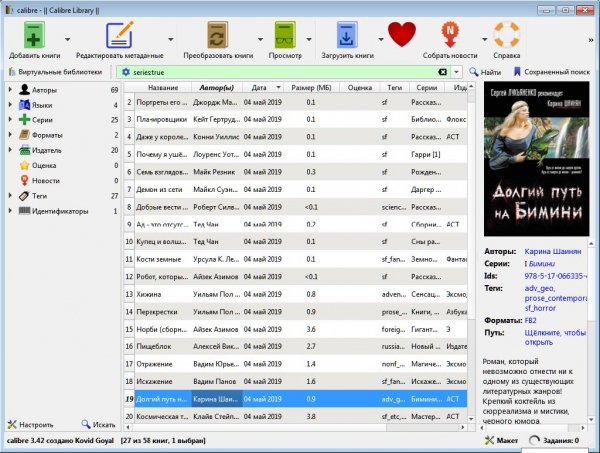The image size is (600, 453).
Task: Open the FB2 format link
Action: (x=530, y=320)
